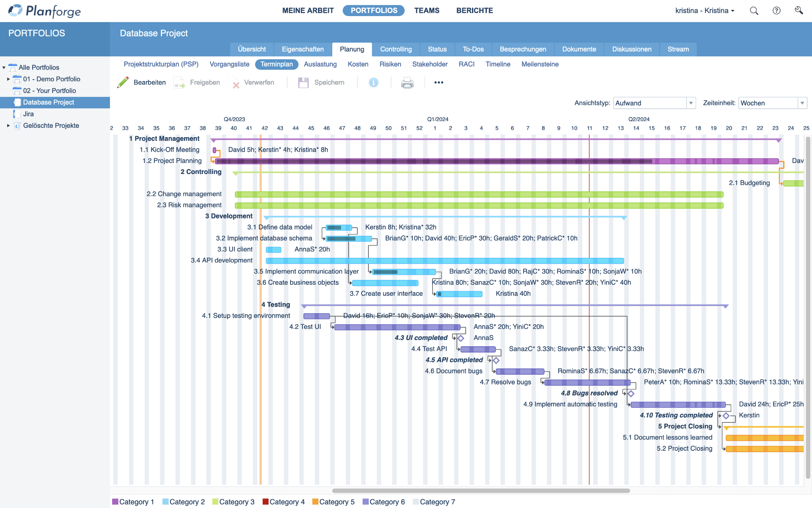Open the Zeiteinheit dropdown

(x=802, y=103)
